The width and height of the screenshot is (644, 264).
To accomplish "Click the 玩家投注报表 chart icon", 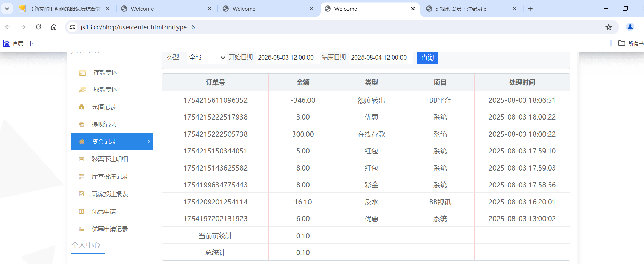I will [x=82, y=194].
